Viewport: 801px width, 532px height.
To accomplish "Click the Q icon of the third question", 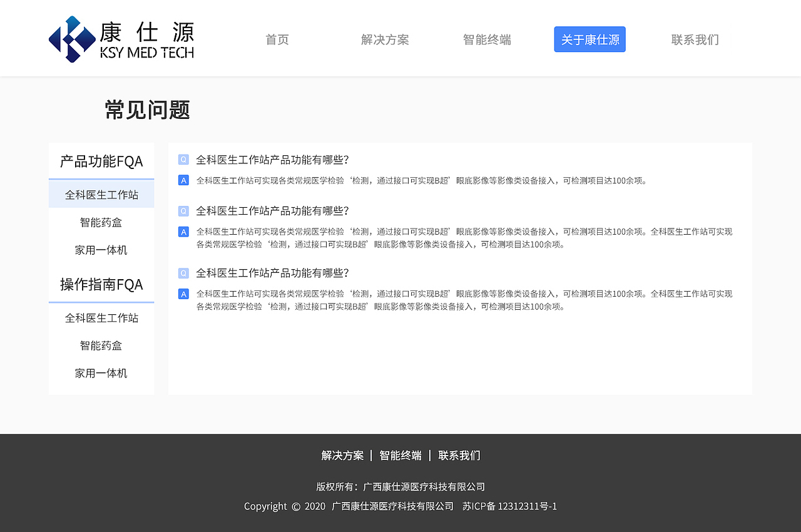I will coord(183,273).
